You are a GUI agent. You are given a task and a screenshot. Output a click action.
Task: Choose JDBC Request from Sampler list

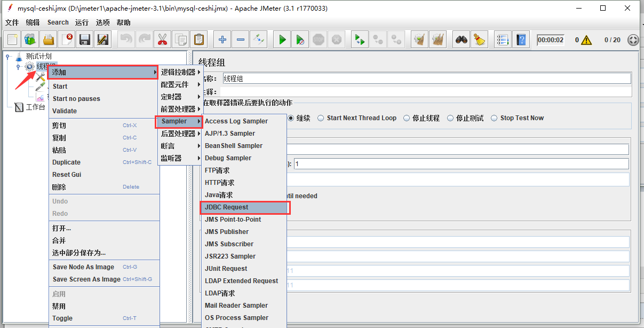tap(245, 207)
